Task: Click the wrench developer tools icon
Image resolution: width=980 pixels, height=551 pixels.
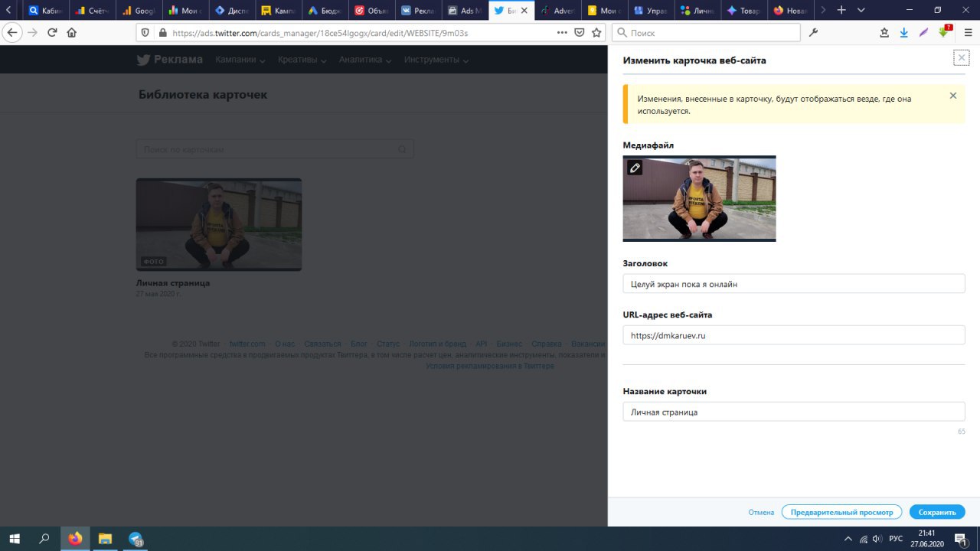Action: (x=814, y=33)
